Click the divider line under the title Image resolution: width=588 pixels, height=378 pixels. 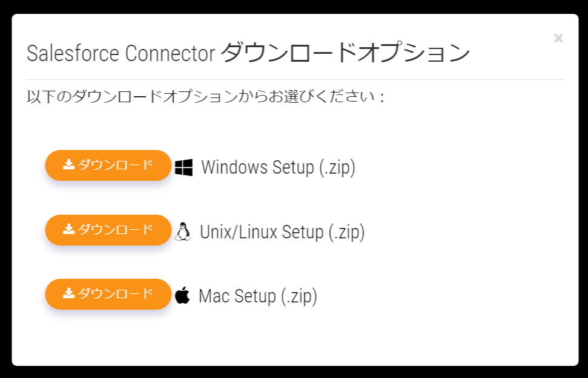click(x=295, y=79)
